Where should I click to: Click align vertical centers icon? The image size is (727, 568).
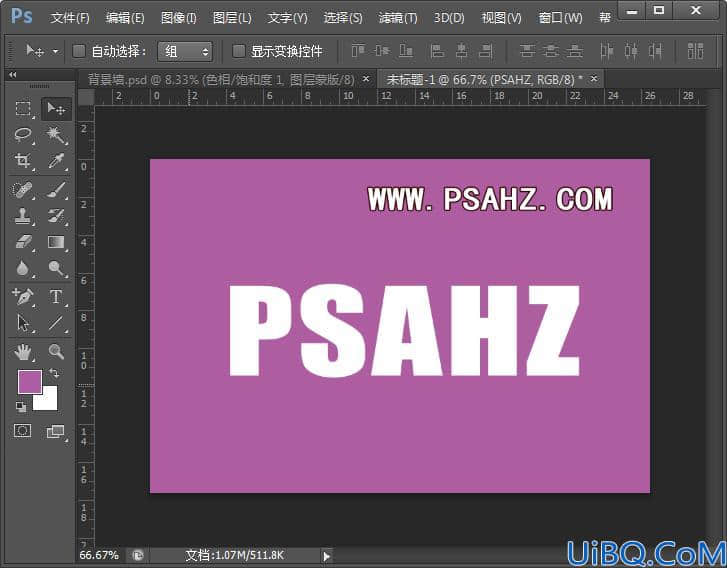click(x=382, y=51)
